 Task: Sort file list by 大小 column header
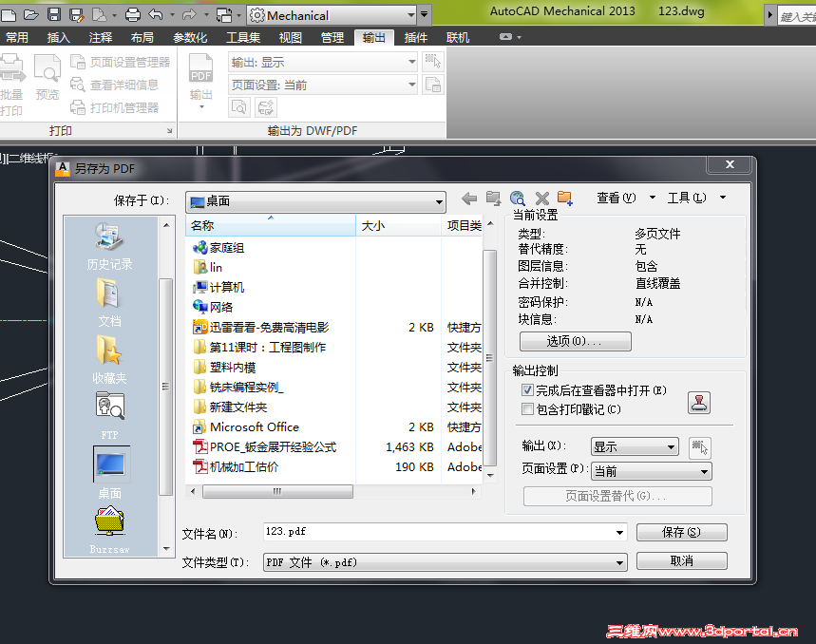(399, 225)
